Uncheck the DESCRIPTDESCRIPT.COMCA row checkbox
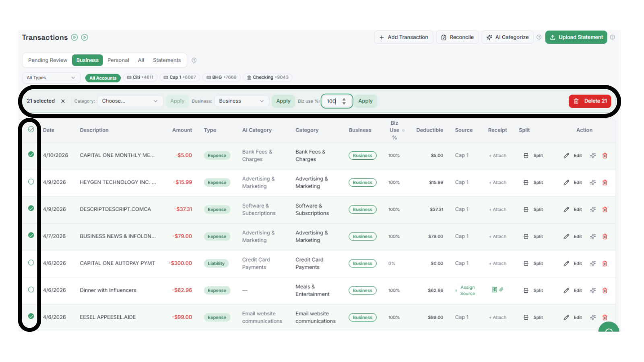Image resolution: width=644 pixels, height=362 pixels. tap(31, 208)
